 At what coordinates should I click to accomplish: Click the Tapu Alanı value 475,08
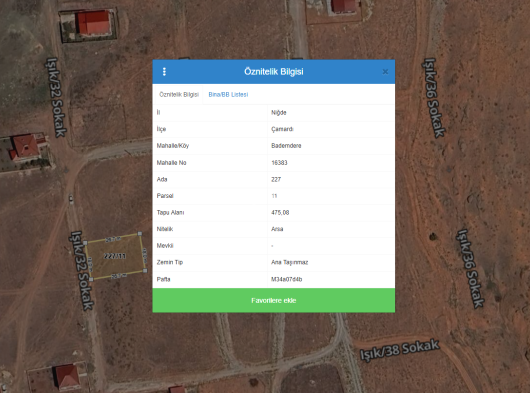point(280,213)
